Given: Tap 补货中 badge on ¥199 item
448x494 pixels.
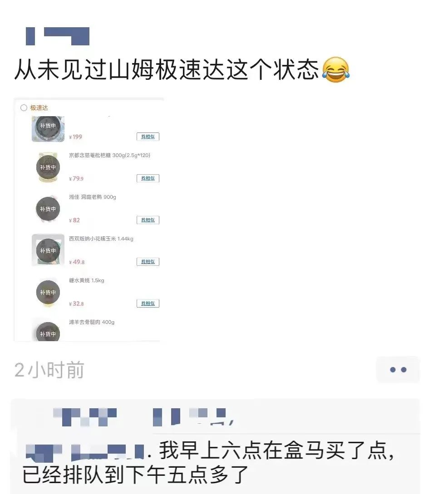Looking at the screenshot, I should click(48, 126).
